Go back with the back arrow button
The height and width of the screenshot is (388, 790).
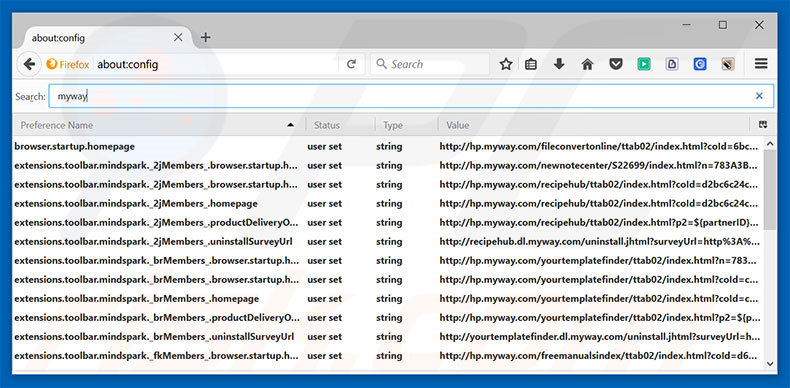[29, 64]
